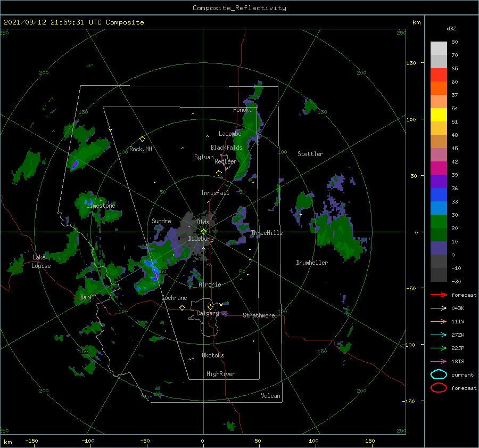
Task: Click the Composite_Reflectivity title
Action: tap(240, 8)
